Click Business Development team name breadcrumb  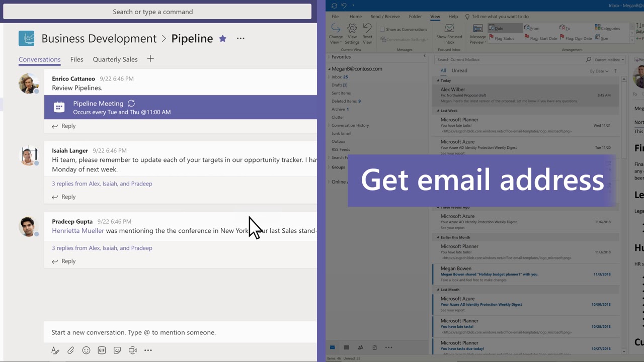(x=99, y=39)
